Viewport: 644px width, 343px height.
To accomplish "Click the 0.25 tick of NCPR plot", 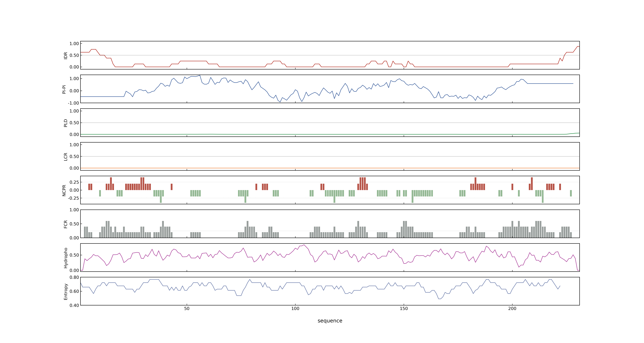I will (x=74, y=182).
